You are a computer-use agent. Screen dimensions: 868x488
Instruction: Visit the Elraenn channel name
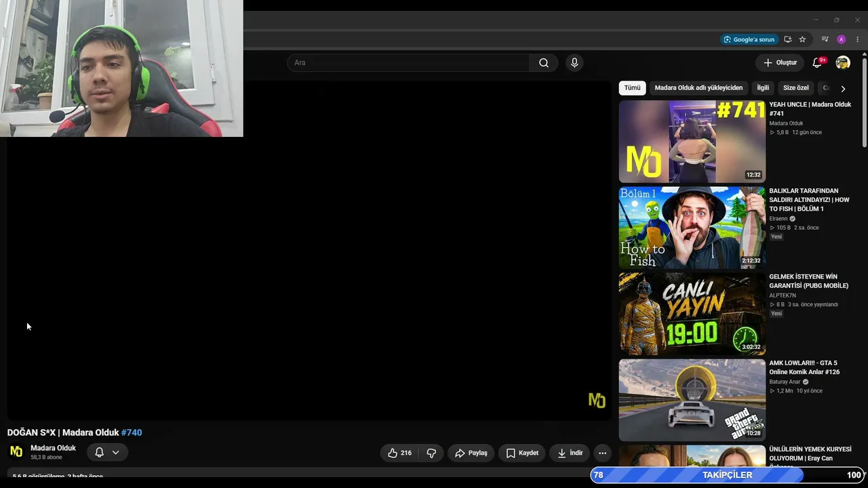(778, 219)
